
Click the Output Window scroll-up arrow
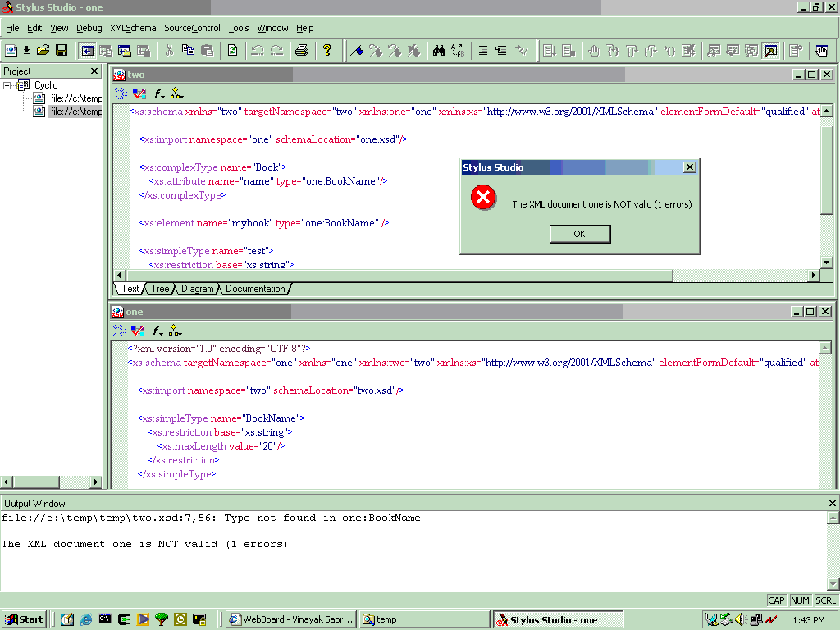click(x=833, y=518)
